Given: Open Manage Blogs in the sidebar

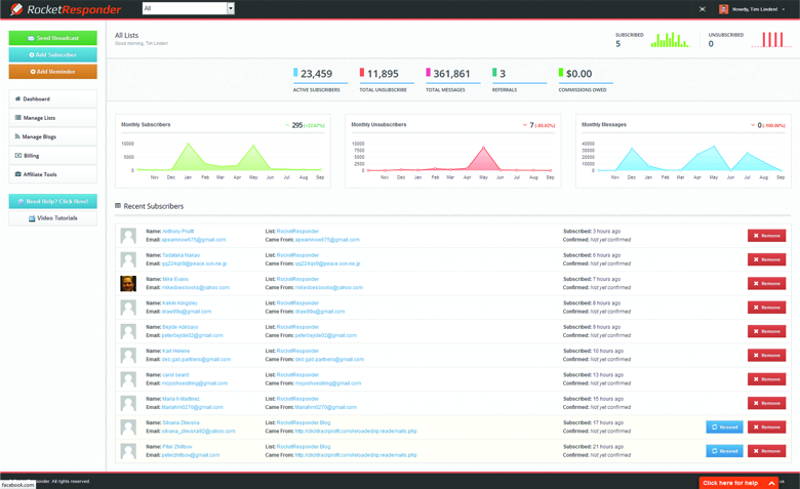Looking at the screenshot, I should 53,136.
